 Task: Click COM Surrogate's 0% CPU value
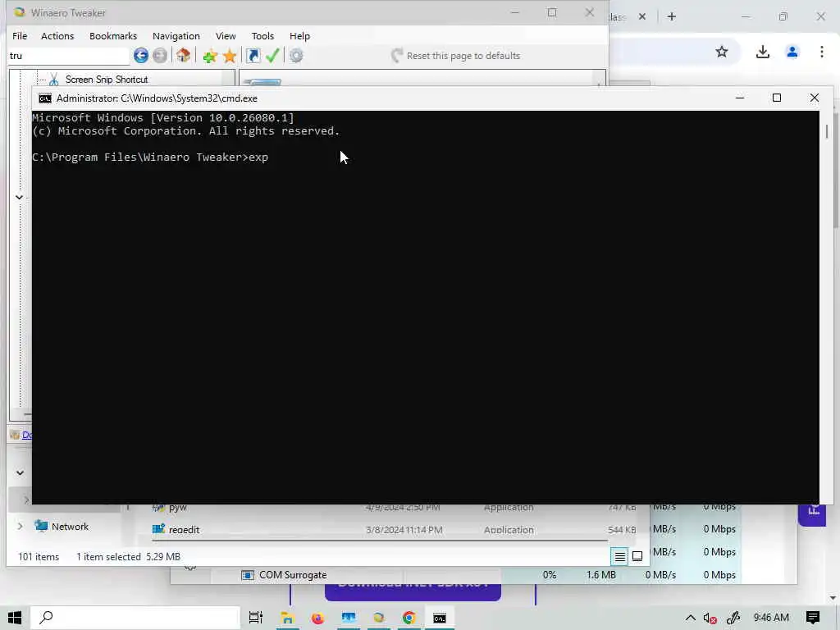tap(549, 575)
